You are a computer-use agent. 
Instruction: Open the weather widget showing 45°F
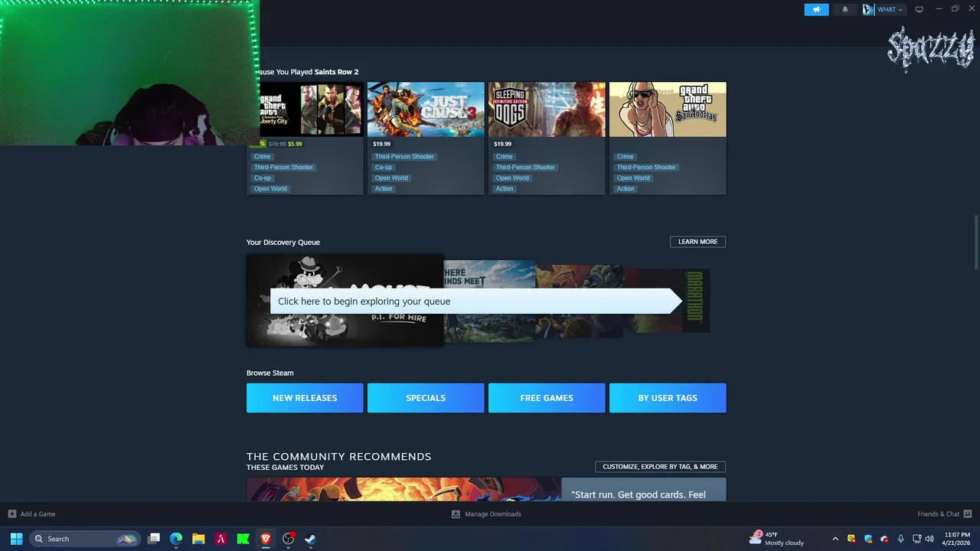tap(777, 539)
